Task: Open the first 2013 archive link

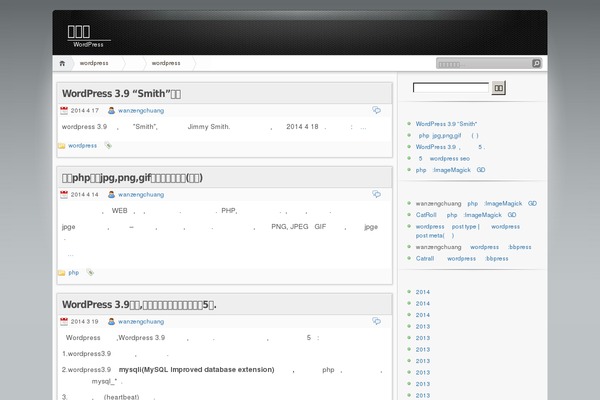Action: point(423,327)
